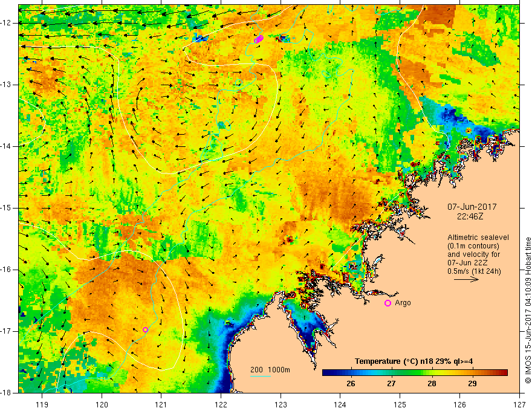Click the temperature color bar

click(x=415, y=373)
